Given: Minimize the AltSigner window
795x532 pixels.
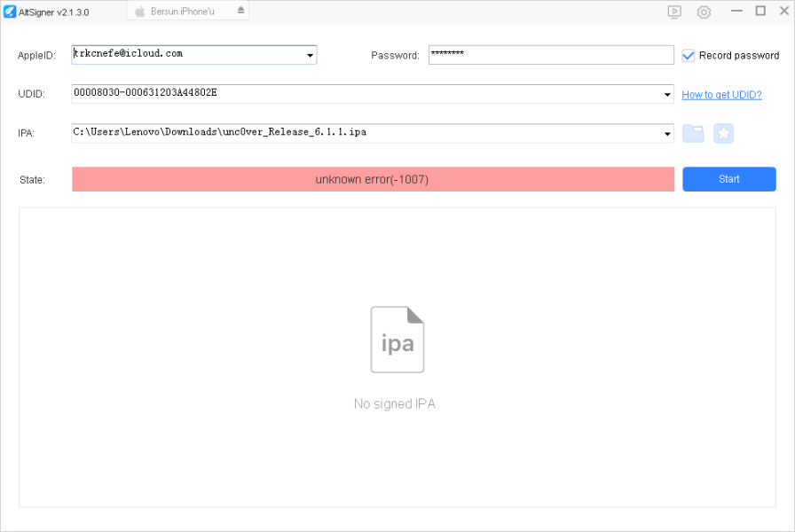Looking at the screenshot, I should click(736, 11).
